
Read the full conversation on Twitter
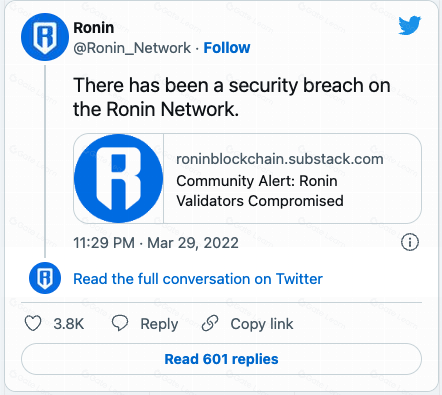198,279
